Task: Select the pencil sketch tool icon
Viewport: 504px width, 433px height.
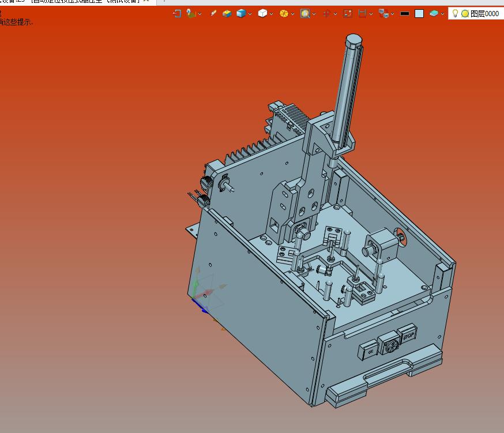Action: (213, 13)
